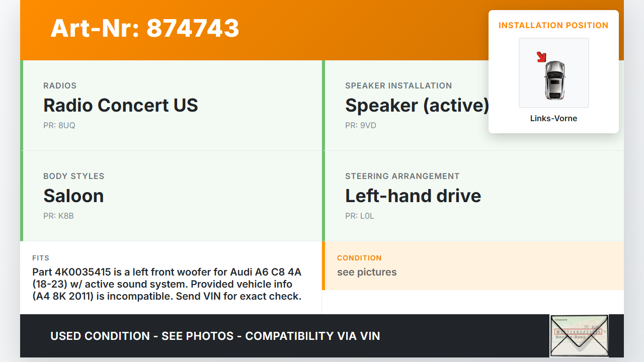The image size is (644, 362).
Task: Click the 'see pictures' condition text
Action: (x=367, y=273)
